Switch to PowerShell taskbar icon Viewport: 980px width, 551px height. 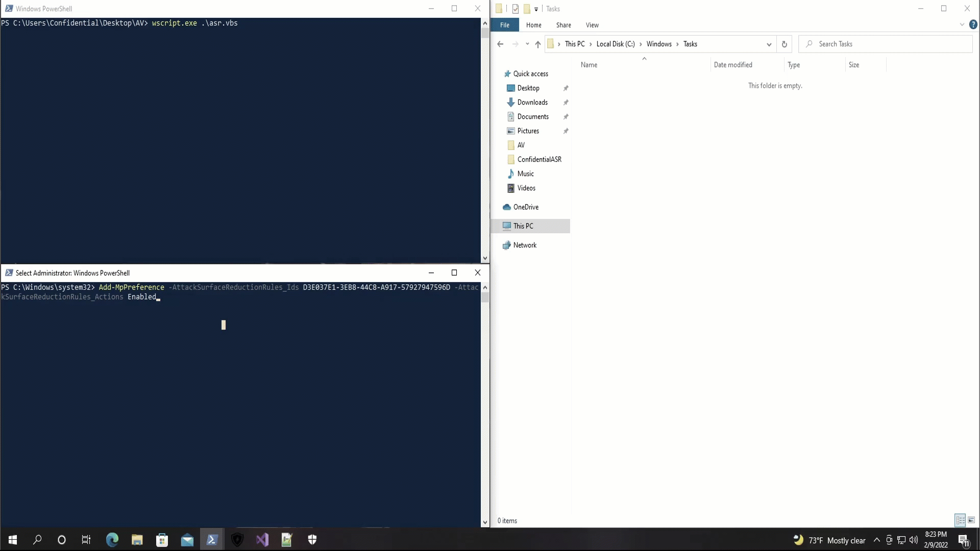tap(212, 540)
